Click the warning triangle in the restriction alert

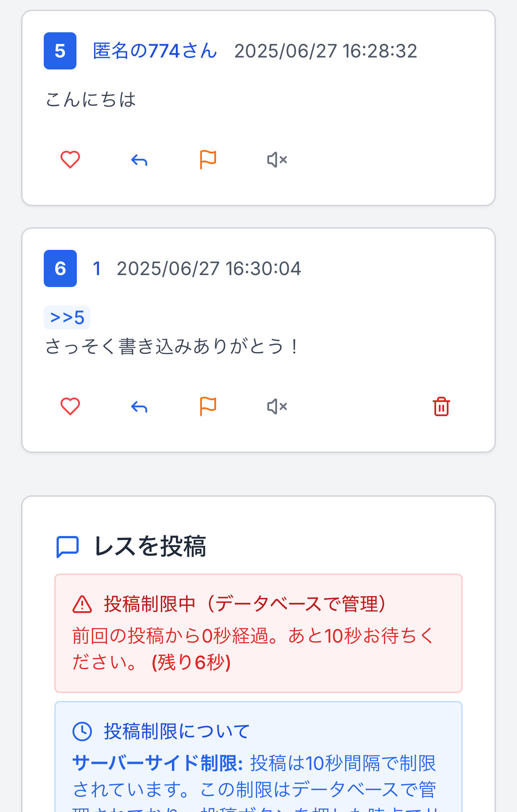[x=82, y=605]
